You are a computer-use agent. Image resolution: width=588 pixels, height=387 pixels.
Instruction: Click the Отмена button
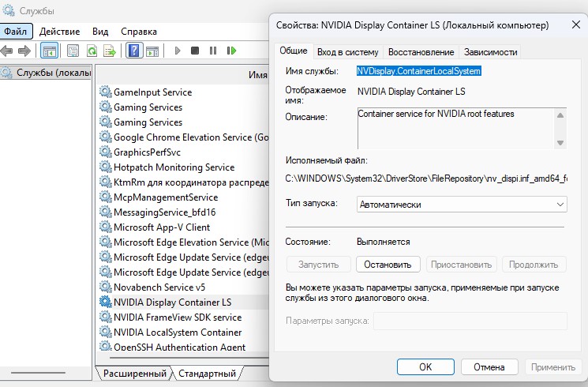tap(489, 366)
